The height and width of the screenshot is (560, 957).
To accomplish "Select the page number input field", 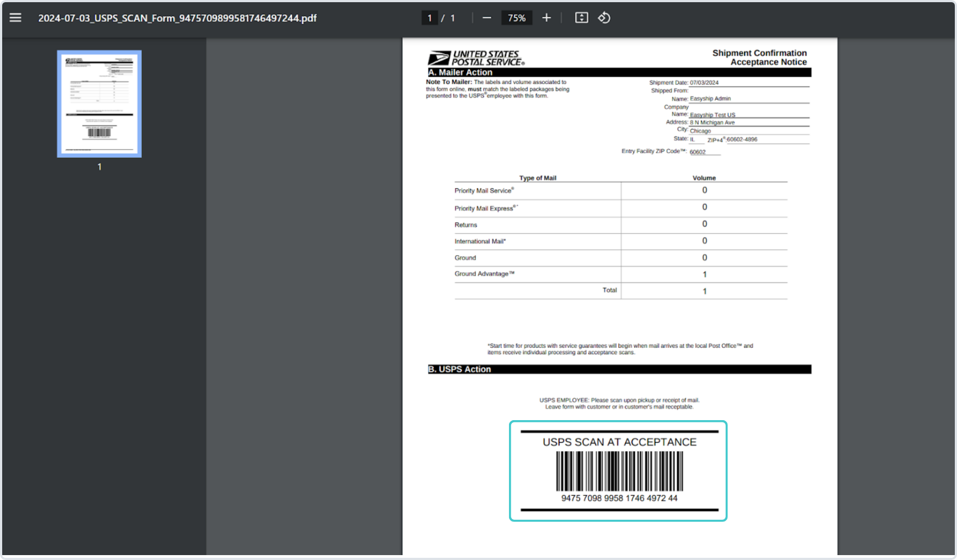I will [430, 18].
